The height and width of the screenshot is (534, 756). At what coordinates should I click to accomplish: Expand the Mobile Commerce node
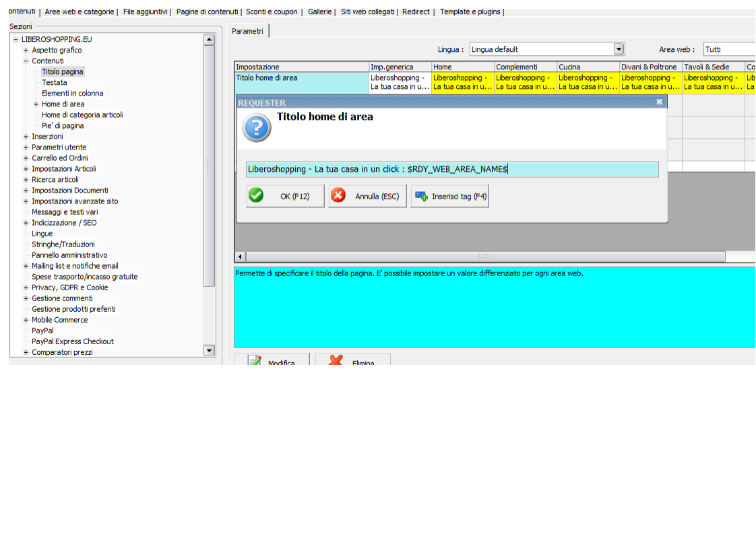click(x=26, y=320)
